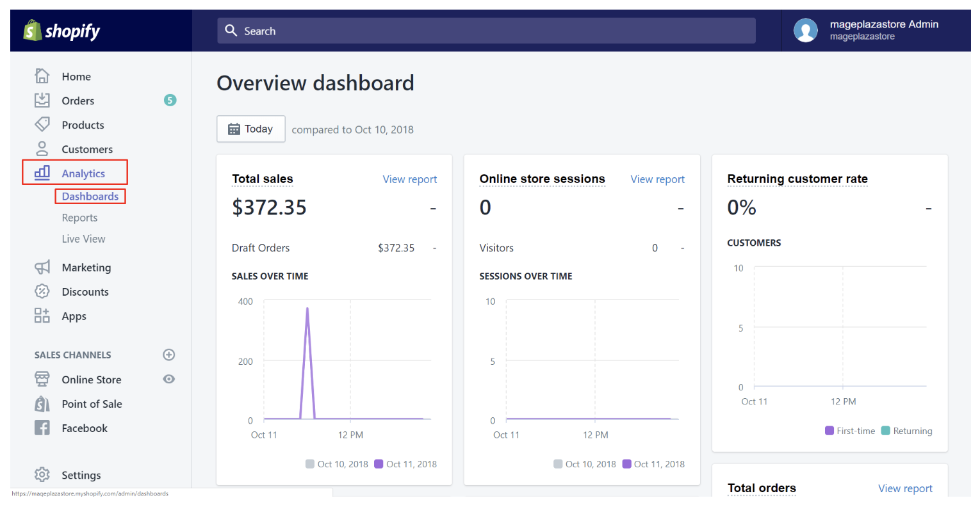Select the Orders icon
Viewport: 980px width, 521px height.
coord(42,100)
